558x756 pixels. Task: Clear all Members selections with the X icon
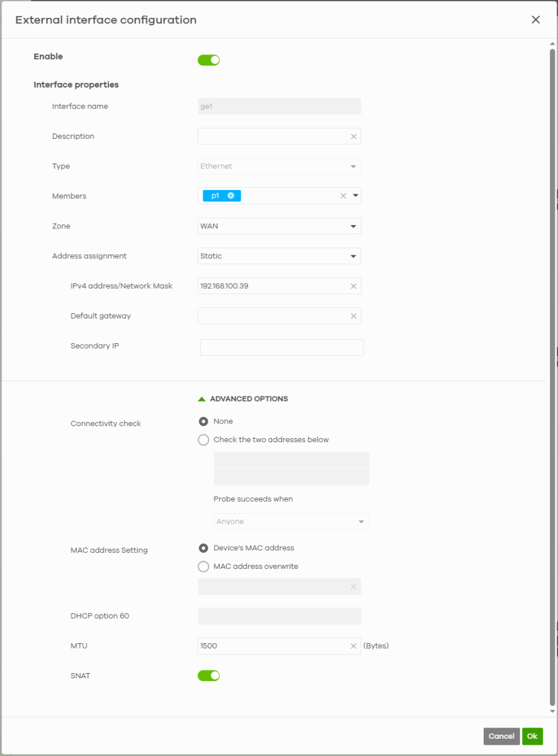coord(343,196)
